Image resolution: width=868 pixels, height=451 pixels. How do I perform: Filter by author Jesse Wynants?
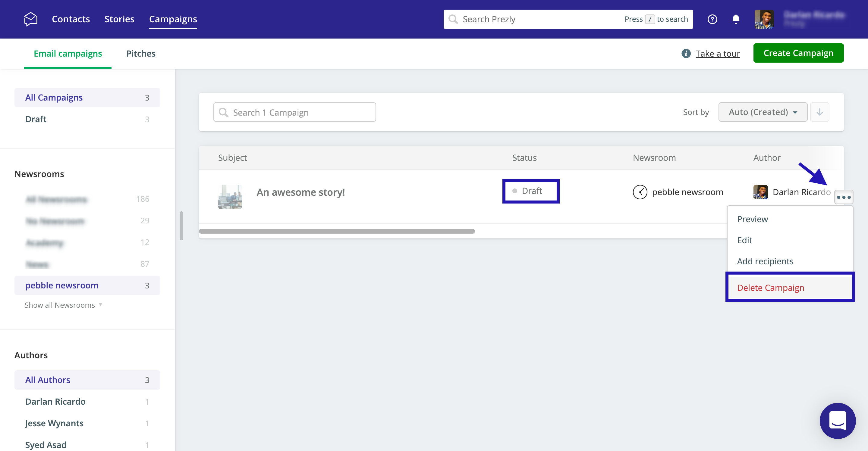pos(87,423)
